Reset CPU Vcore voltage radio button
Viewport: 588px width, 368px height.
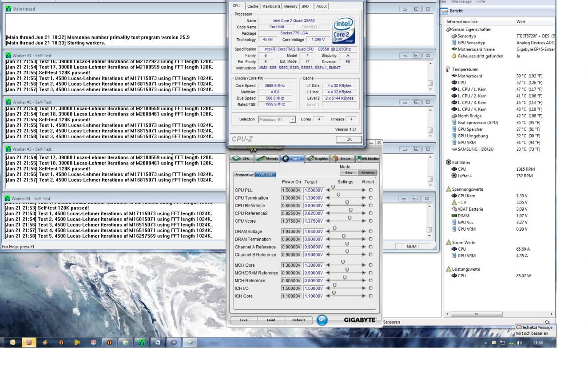pos(371,221)
